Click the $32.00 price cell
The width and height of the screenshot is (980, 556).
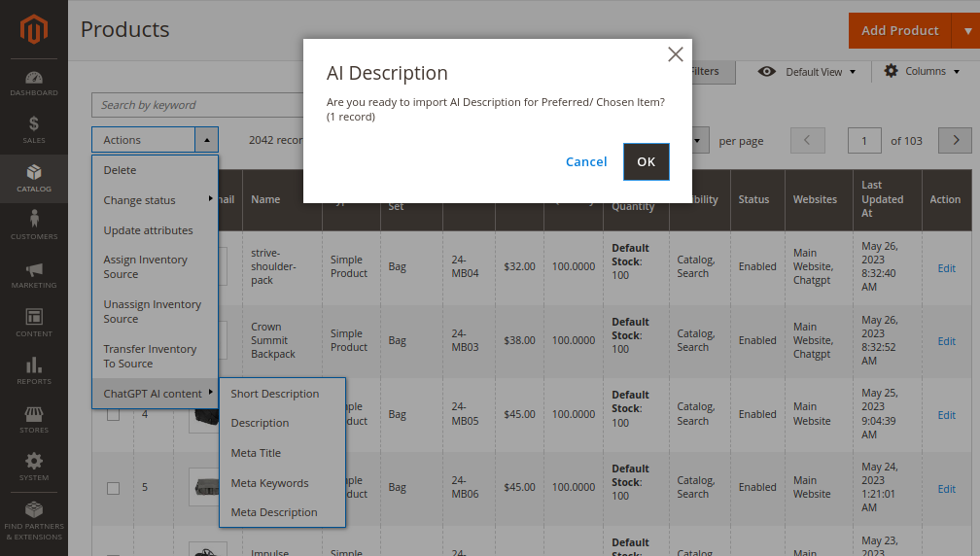click(519, 266)
